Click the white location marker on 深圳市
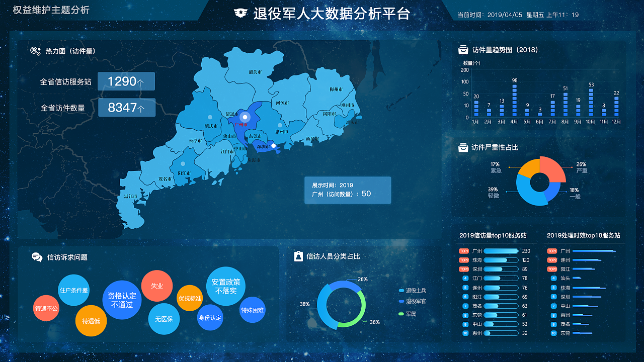This screenshot has height=362, width=644. coord(273,146)
